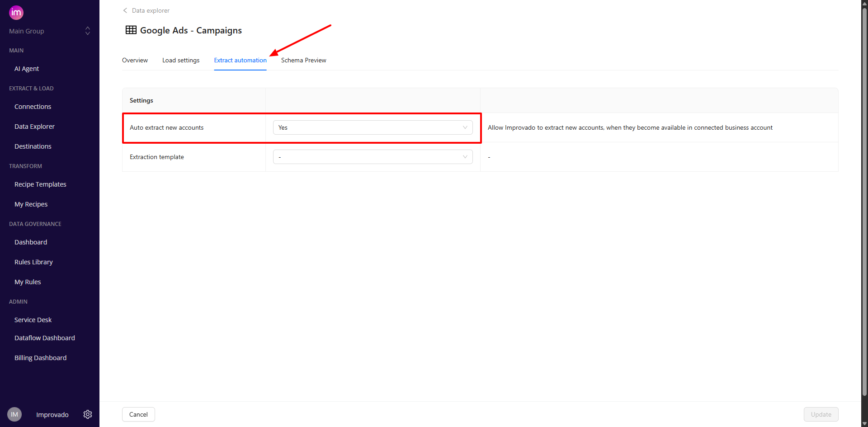Select the Extract automation tab
The image size is (868, 427).
(x=241, y=60)
